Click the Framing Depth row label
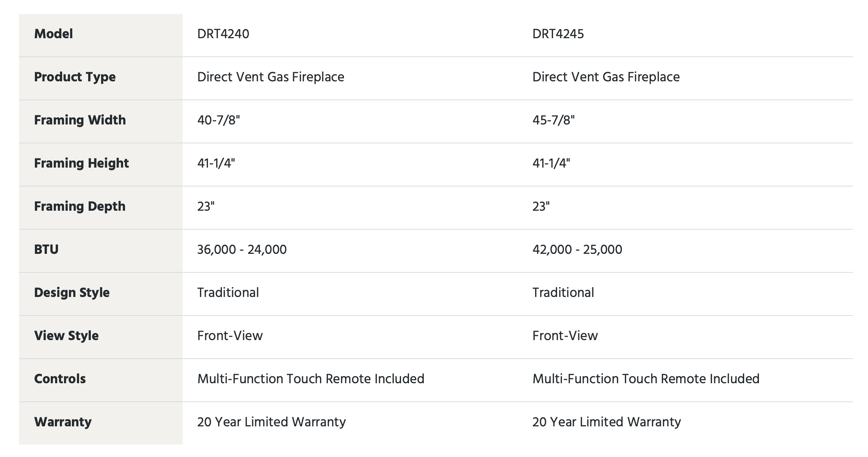Image resolution: width=868 pixels, height=457 pixels. pos(80,207)
